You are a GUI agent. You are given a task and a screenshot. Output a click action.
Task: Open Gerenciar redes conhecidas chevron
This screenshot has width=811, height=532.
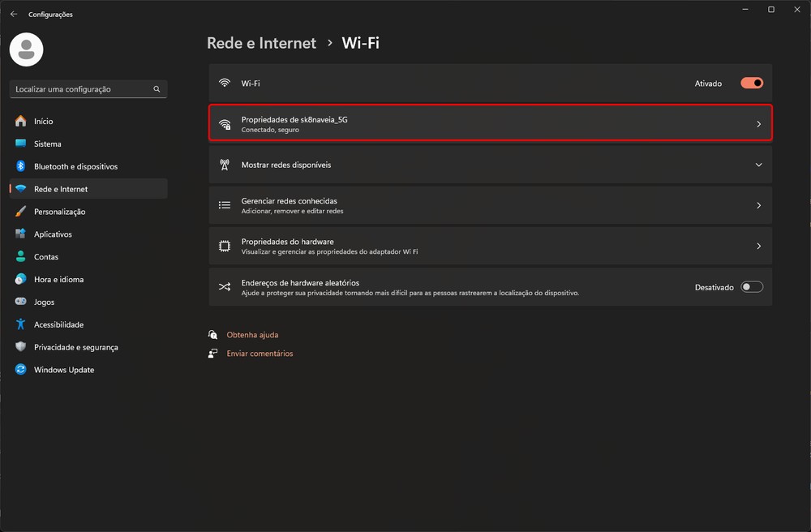tap(758, 206)
